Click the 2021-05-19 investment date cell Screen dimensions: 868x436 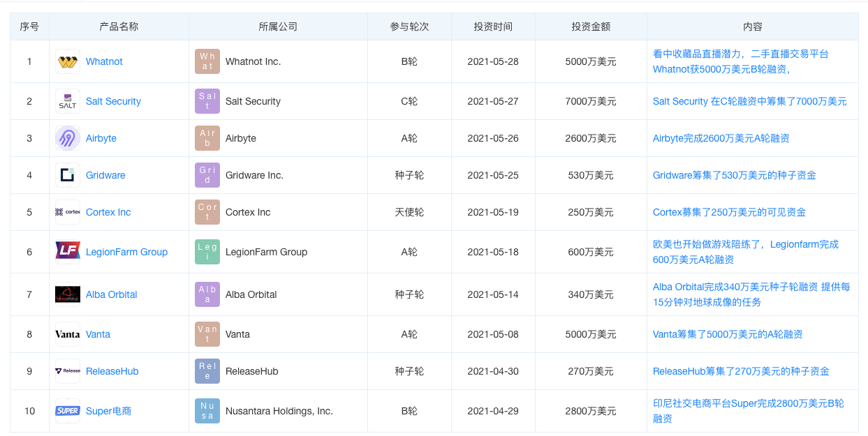493,212
